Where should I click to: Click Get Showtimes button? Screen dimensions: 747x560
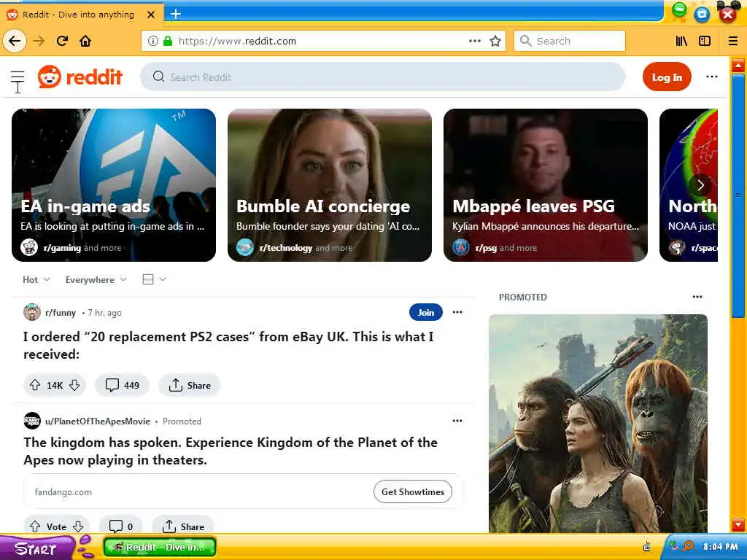click(413, 492)
